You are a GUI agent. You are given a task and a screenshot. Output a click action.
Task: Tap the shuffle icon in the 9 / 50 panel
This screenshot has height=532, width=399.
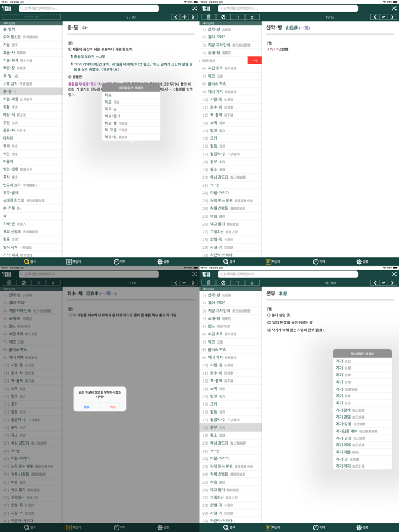click(x=194, y=8)
